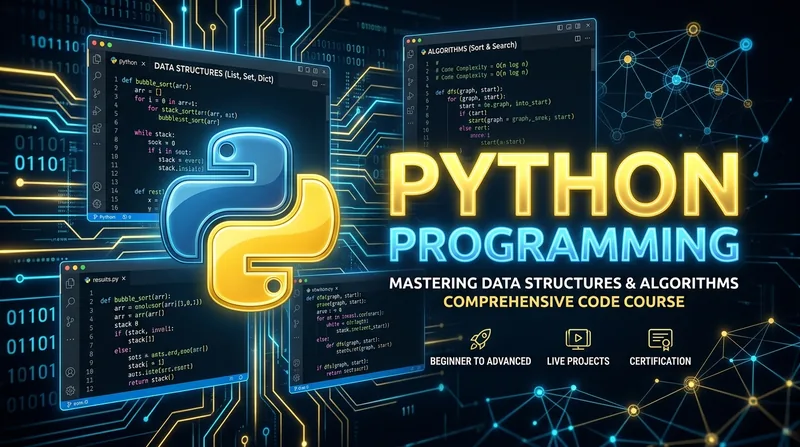This screenshot has width=800, height=447.
Task: Click the PYTHON headline text
Action: pos(566,185)
